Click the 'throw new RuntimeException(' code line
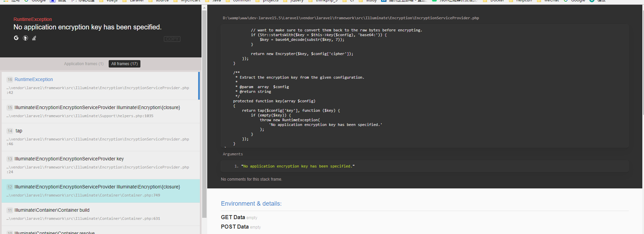 290,120
